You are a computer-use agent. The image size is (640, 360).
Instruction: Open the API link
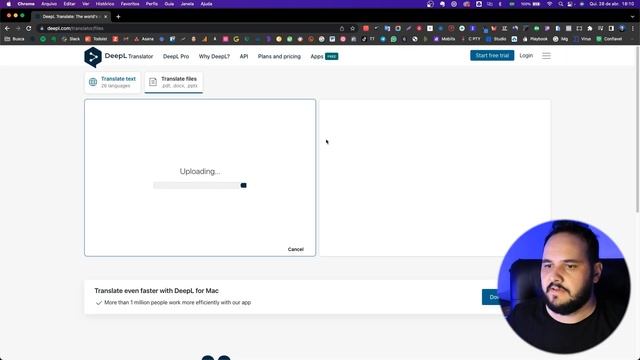click(x=244, y=56)
